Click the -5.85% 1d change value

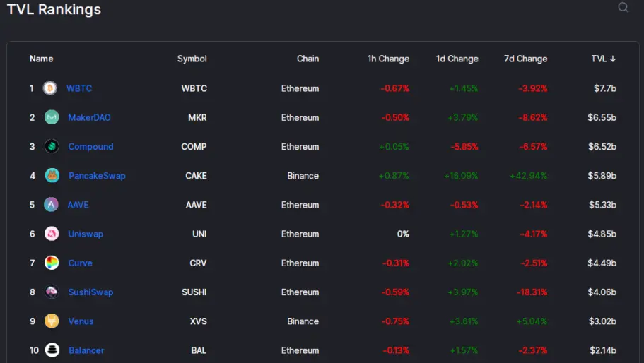(x=464, y=146)
